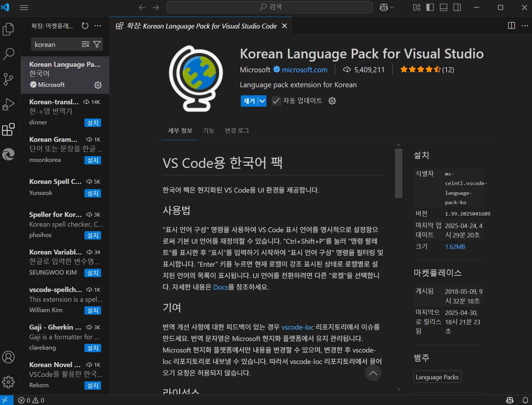Screen dimensions: 532x405
Task: Toggle the secondary side bar
Action: [457, 7]
